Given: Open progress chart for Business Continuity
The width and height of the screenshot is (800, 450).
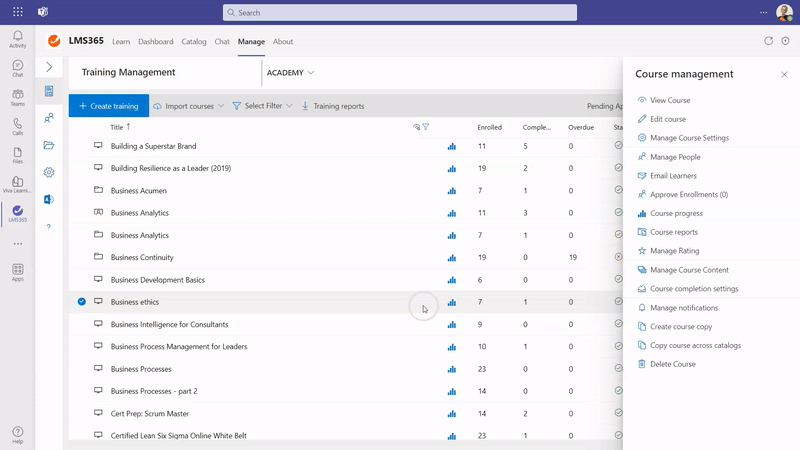Looking at the screenshot, I should [x=452, y=258].
